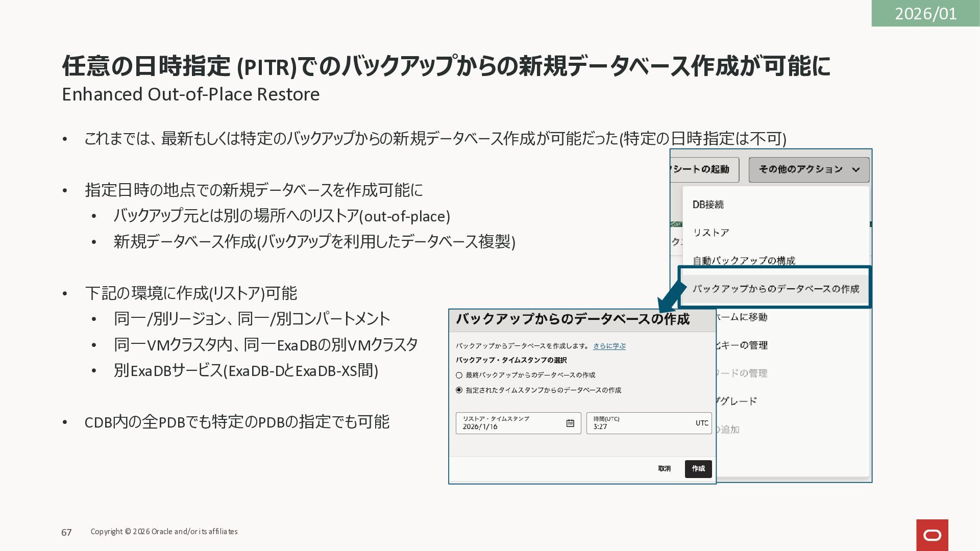This screenshot has height=551, width=980.
Task: Select バックアップからのデータベースの作成 menu entry
Action: coord(775,289)
